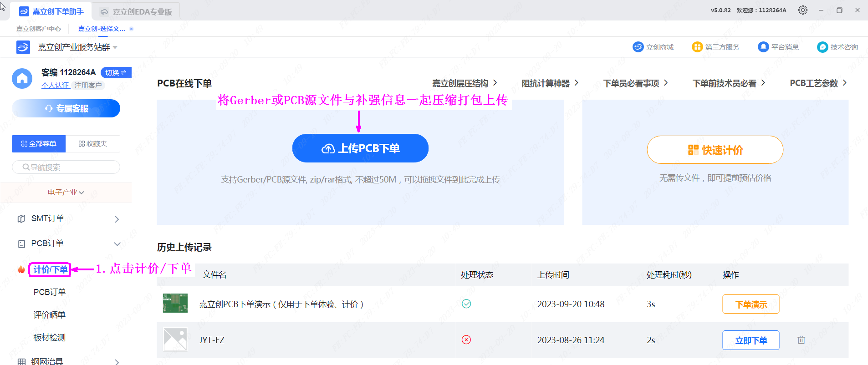Click the home avatar icon beside 客编

coord(22,79)
